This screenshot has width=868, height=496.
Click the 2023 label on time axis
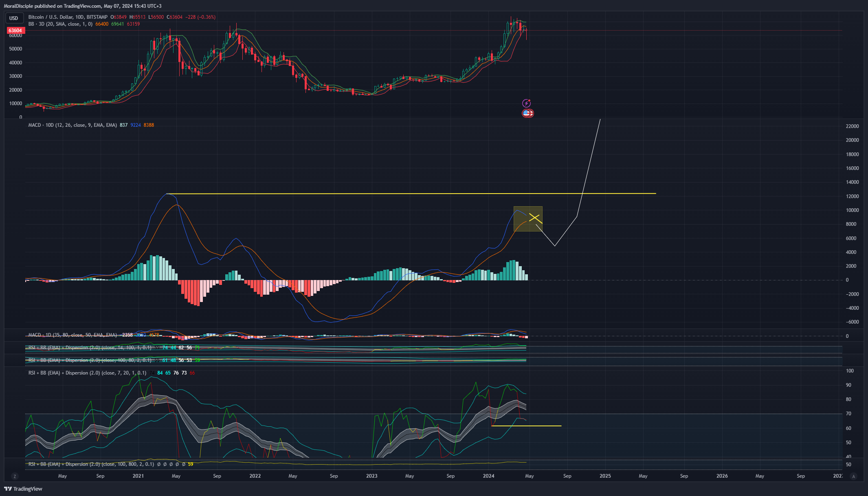click(371, 476)
